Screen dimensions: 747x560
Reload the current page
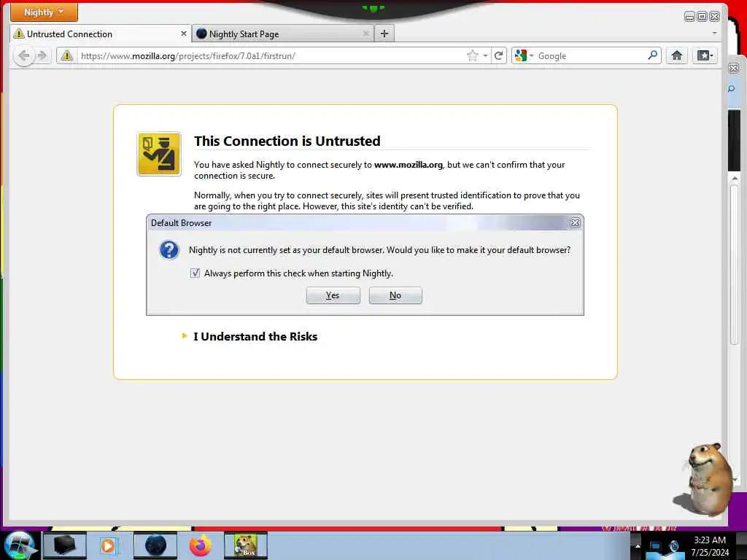click(499, 55)
